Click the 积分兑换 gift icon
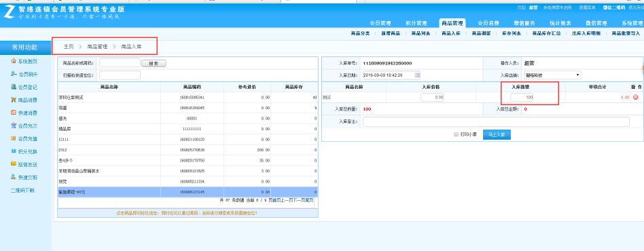Viewport: 644px width, 251px height. [x=14, y=151]
